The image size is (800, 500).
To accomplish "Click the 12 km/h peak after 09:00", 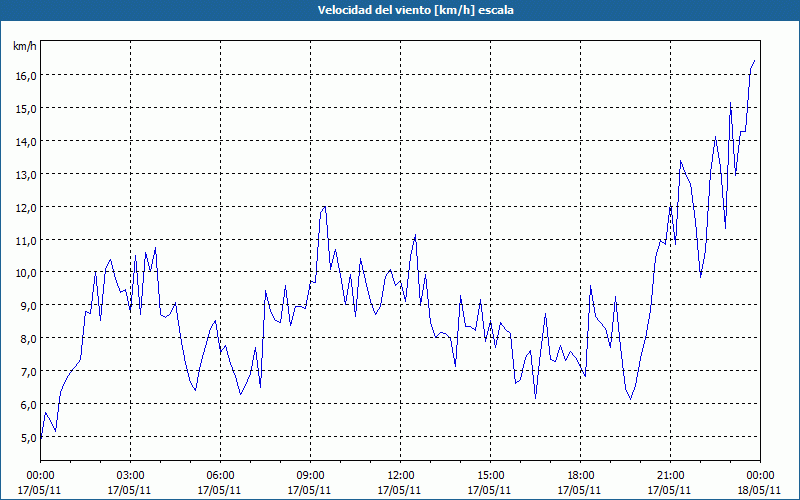I will [x=325, y=207].
